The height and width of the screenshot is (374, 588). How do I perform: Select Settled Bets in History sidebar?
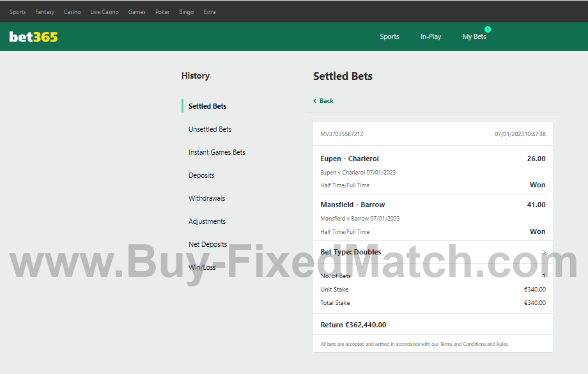click(207, 106)
